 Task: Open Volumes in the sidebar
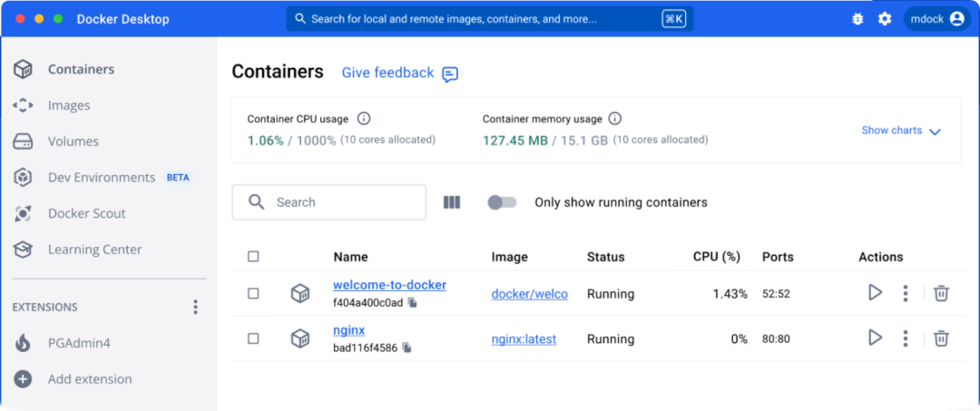(x=73, y=142)
